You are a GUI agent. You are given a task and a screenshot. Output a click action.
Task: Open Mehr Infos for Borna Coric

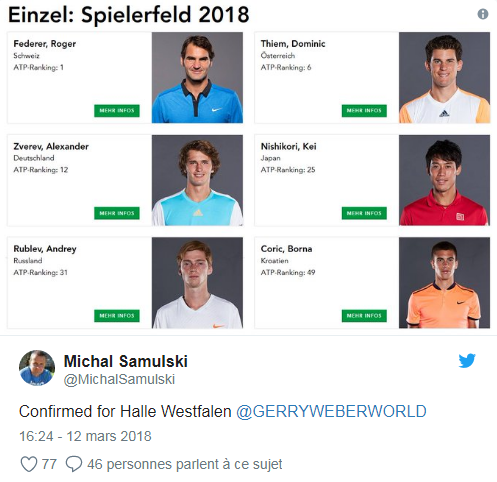coord(364,316)
